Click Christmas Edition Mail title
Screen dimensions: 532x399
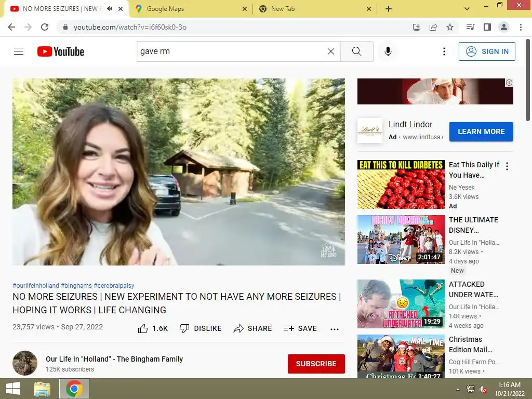[x=471, y=344]
